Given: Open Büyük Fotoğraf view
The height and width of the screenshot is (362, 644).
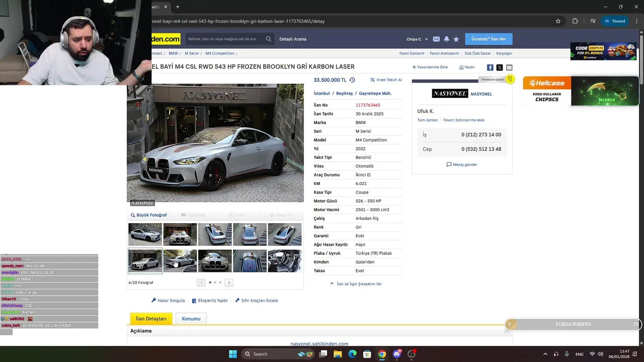Looking at the screenshot, I should pyautogui.click(x=148, y=215).
